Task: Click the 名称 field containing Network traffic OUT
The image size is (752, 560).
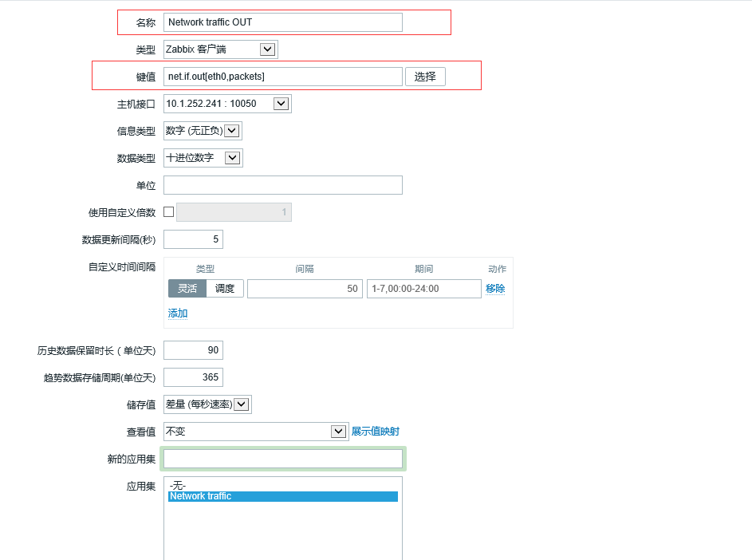Action: tap(282, 22)
